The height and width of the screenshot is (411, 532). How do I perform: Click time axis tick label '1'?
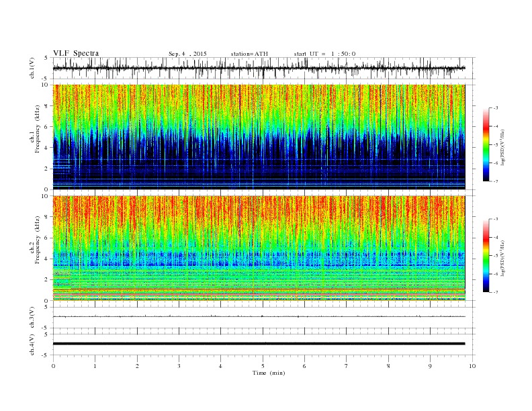(95, 366)
